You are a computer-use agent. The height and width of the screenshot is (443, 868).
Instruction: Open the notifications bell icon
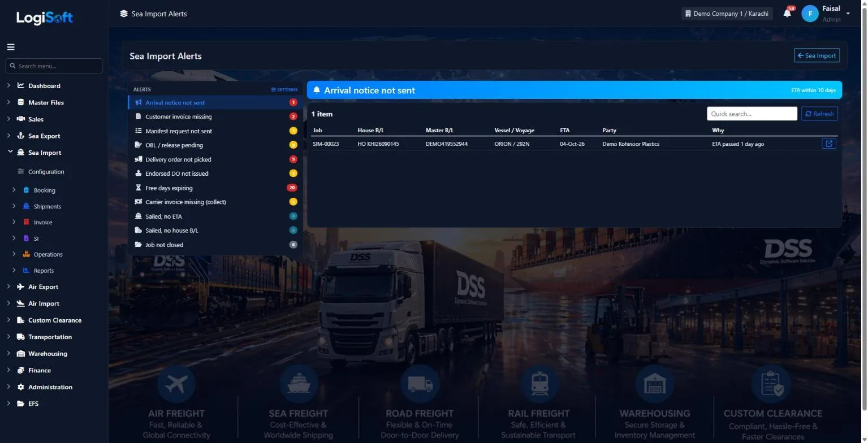coord(787,14)
